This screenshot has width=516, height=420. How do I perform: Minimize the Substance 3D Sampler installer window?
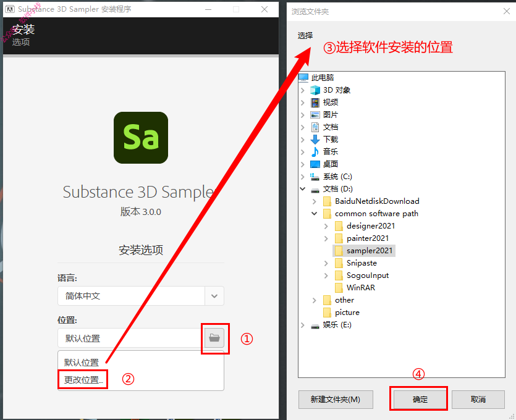[208, 9]
